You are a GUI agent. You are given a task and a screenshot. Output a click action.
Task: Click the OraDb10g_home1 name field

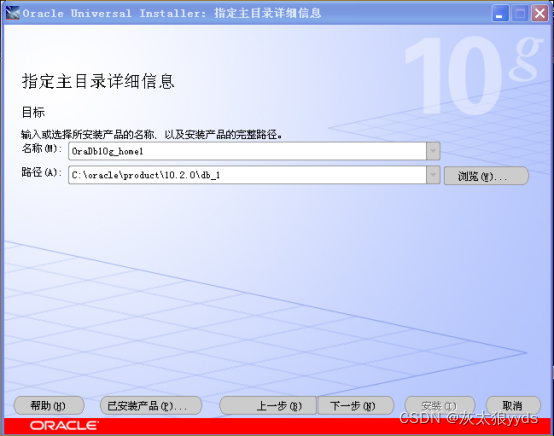pos(247,151)
